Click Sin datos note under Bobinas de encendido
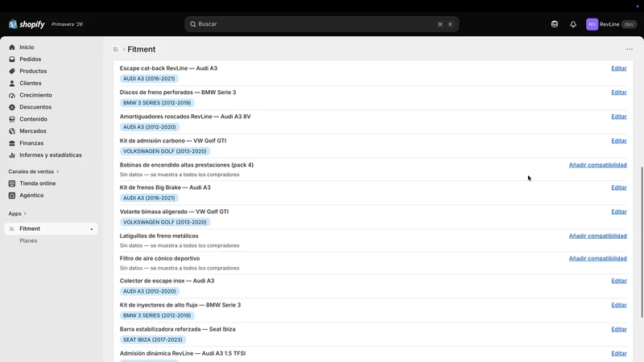 (180, 175)
